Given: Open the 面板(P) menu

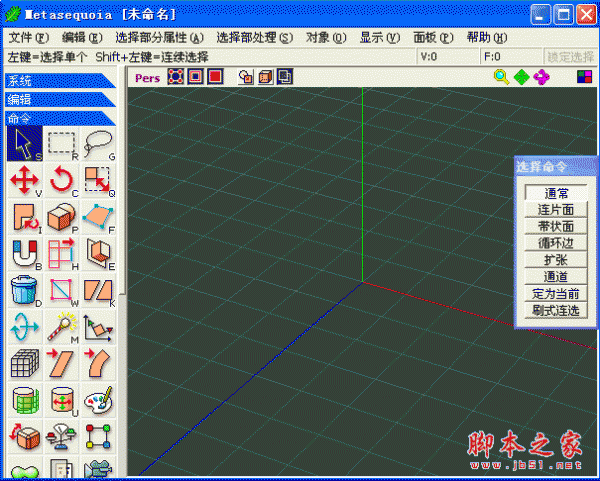Looking at the screenshot, I should point(433,38).
